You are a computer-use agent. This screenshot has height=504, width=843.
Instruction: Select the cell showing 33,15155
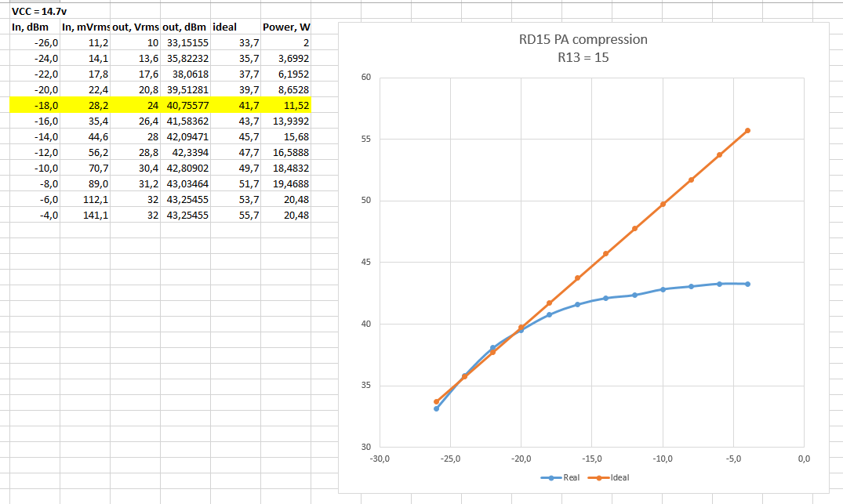(185, 42)
